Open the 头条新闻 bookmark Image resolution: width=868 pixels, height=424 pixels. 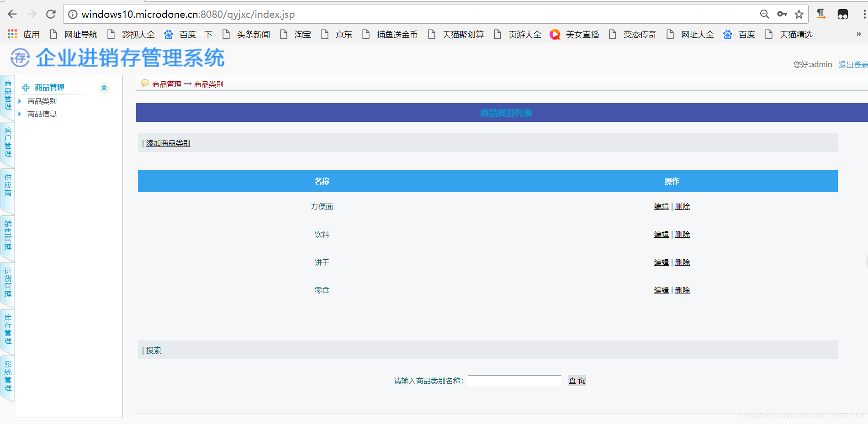(246, 34)
